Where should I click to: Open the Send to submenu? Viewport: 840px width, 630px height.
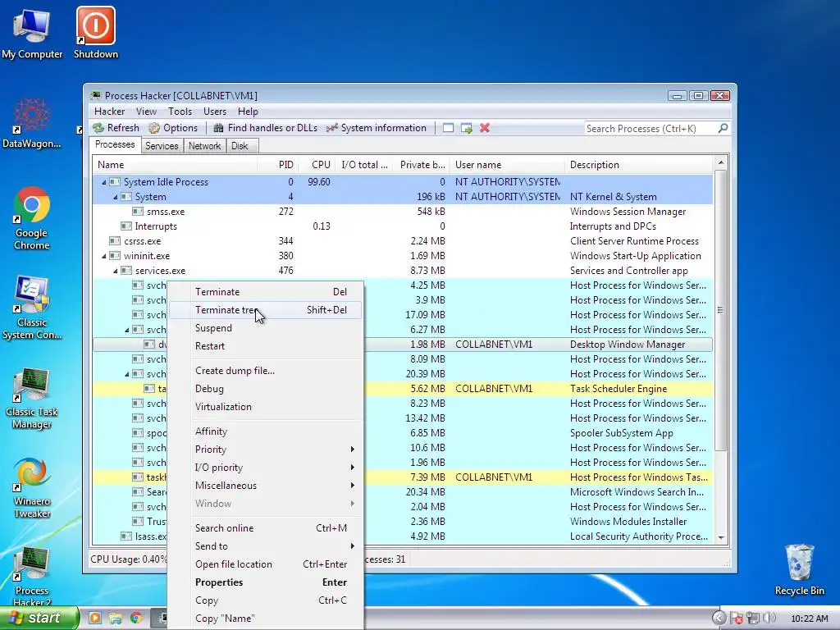point(266,546)
